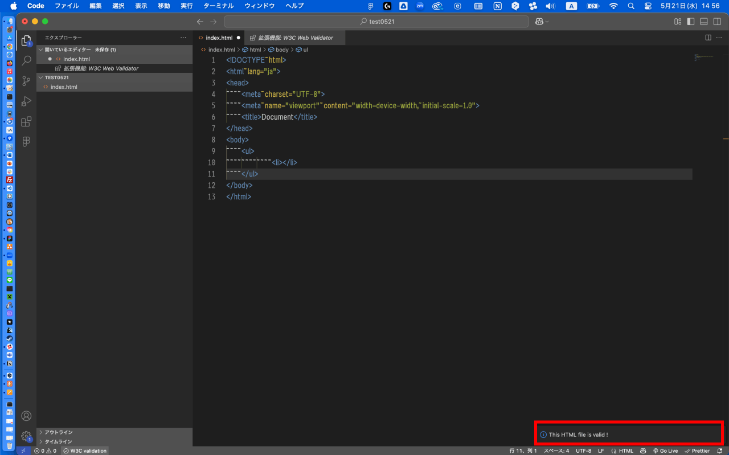Click W3C validation in status bar

86,451
